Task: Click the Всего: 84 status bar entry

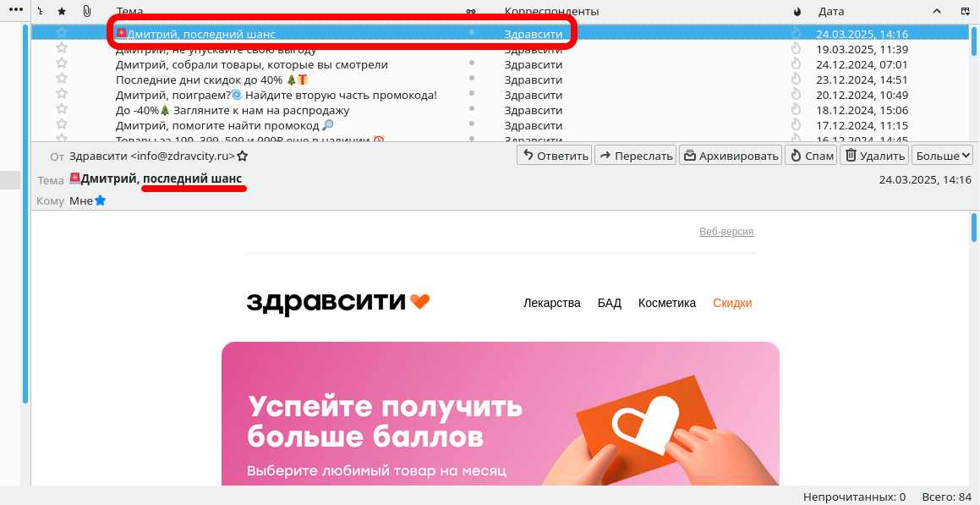Action: pos(947,497)
